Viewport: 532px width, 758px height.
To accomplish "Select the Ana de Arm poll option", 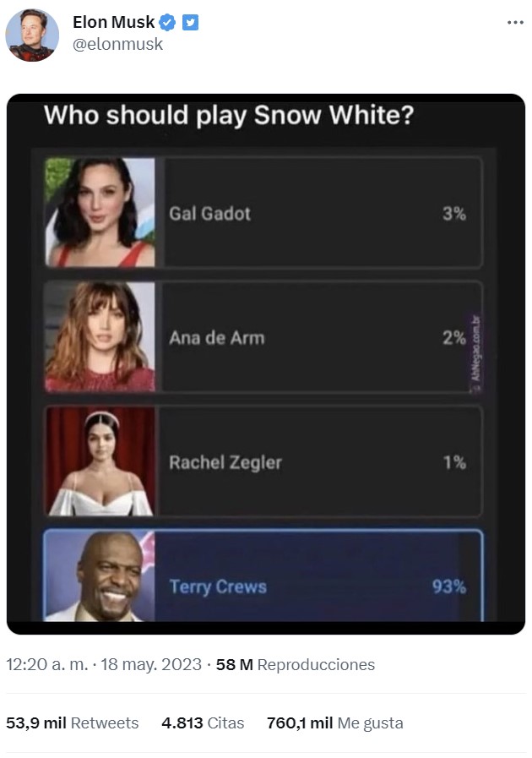I will pos(263,336).
